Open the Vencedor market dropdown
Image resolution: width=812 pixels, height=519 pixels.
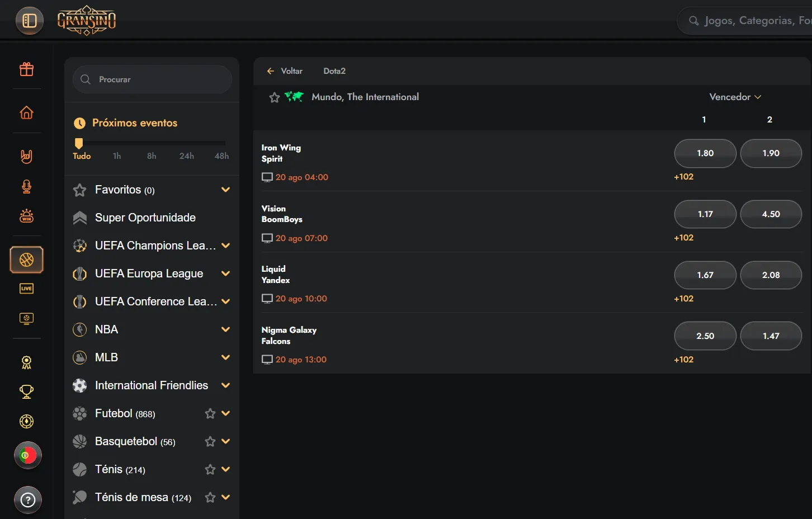pyautogui.click(x=735, y=97)
